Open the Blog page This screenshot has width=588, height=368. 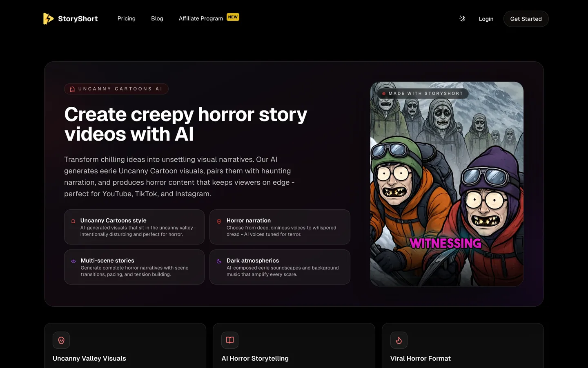pos(157,18)
